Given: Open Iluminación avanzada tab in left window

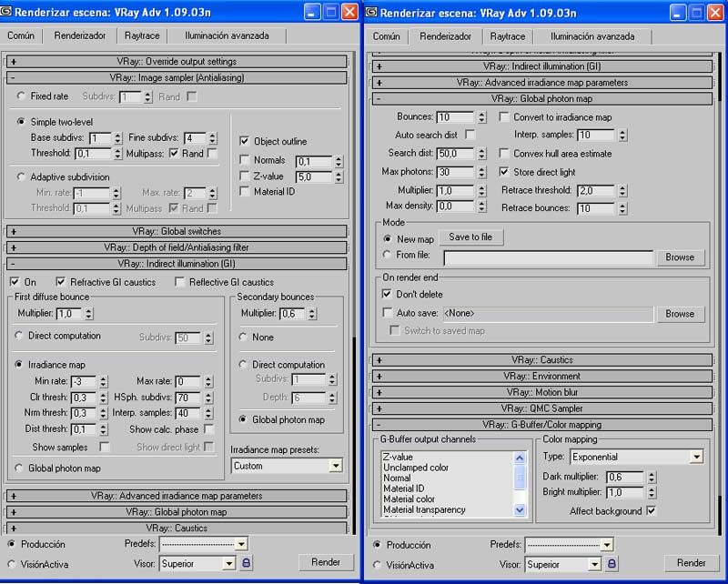Looking at the screenshot, I should tap(227, 35).
